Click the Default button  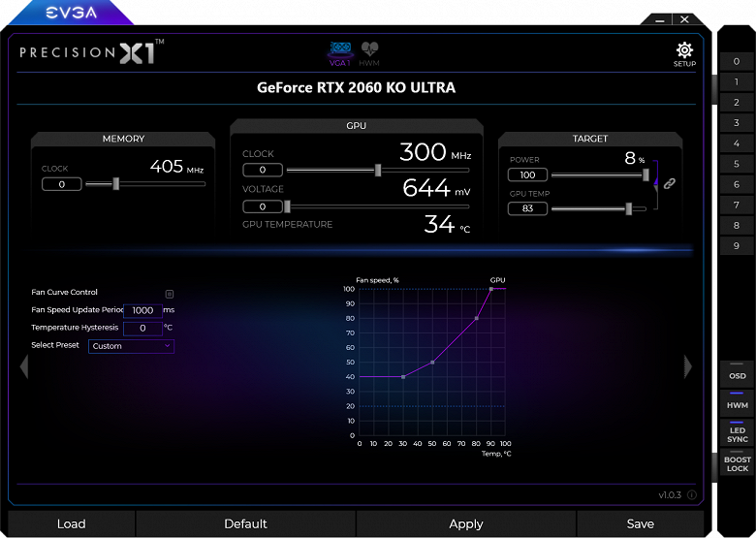[x=245, y=524]
